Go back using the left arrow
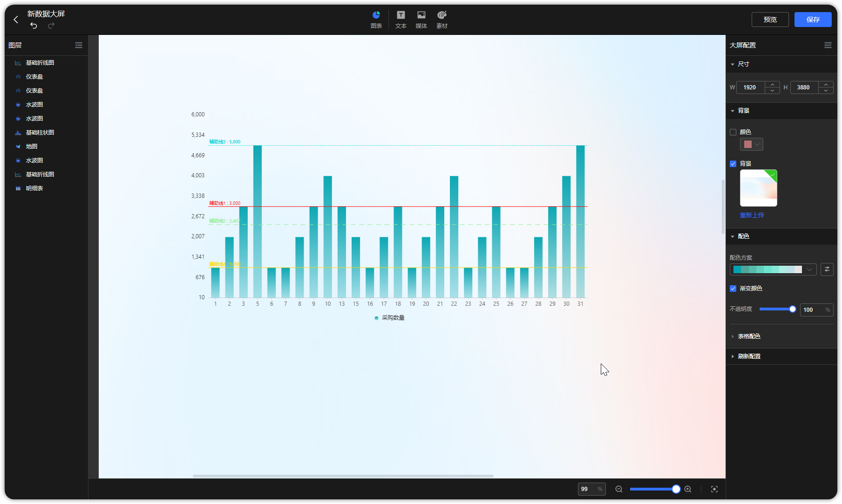842x504 pixels. [x=16, y=20]
